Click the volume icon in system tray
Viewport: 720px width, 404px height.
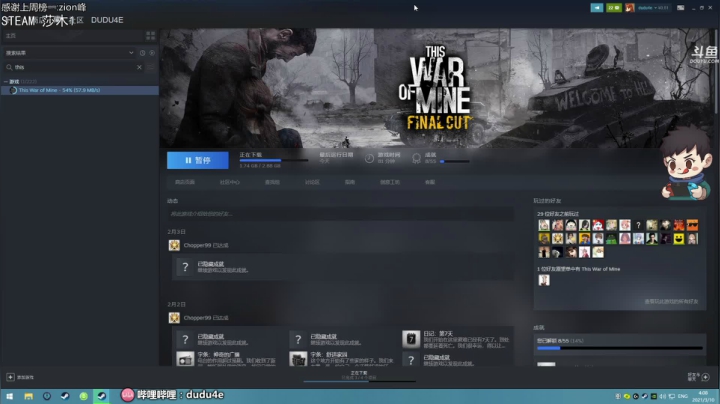[x=663, y=396]
